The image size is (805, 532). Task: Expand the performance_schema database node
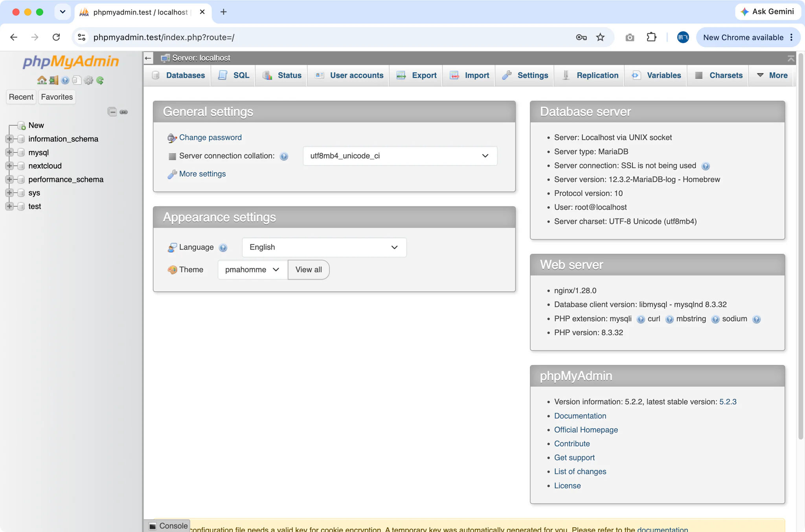point(9,179)
